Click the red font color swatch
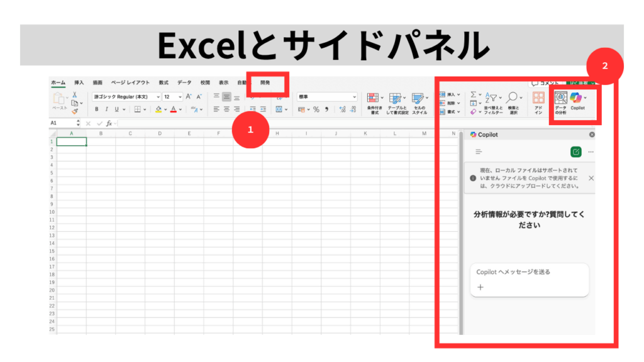 tap(172, 109)
